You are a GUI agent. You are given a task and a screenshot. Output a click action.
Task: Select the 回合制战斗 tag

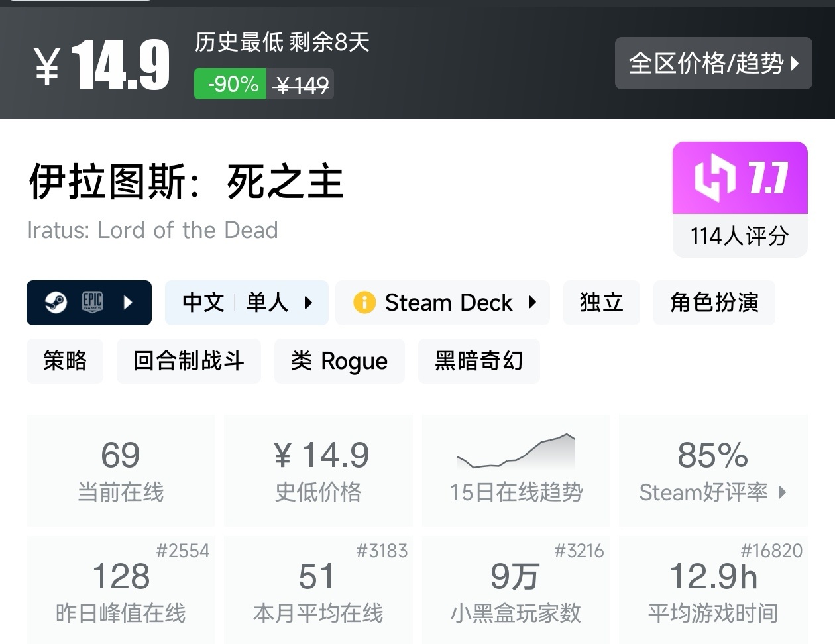[x=188, y=361]
